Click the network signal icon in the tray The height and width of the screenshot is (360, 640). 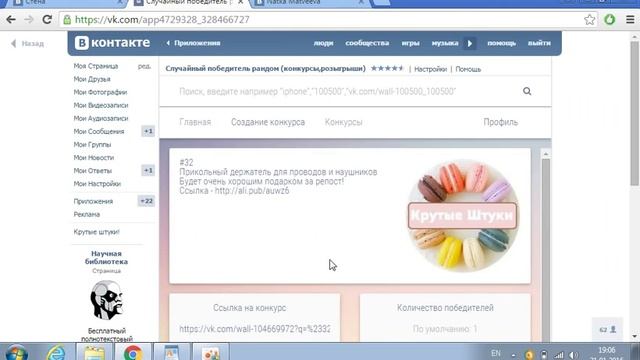tap(559, 355)
